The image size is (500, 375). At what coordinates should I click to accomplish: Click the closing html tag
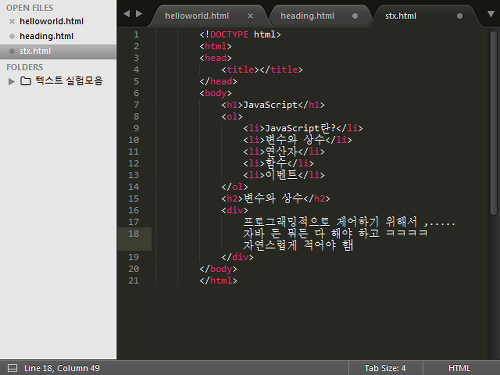(218, 281)
